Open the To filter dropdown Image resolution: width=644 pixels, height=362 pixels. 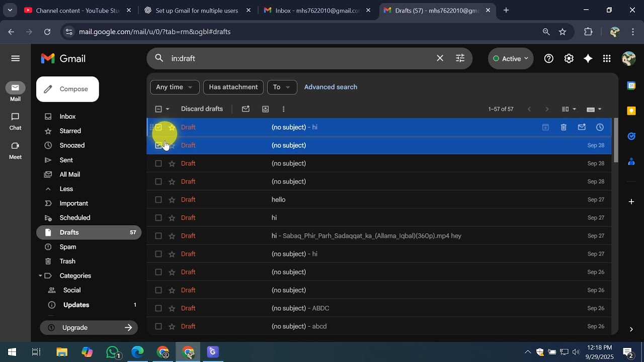pyautogui.click(x=282, y=87)
